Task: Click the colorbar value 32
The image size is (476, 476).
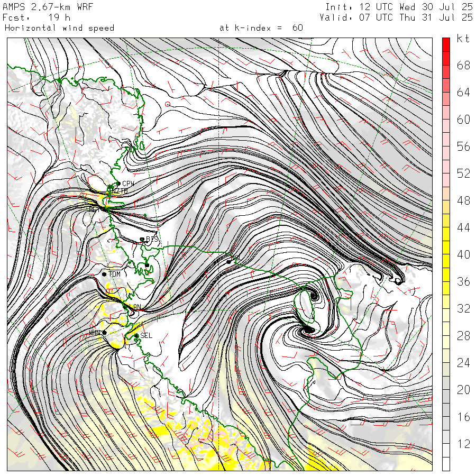Action: click(x=463, y=309)
